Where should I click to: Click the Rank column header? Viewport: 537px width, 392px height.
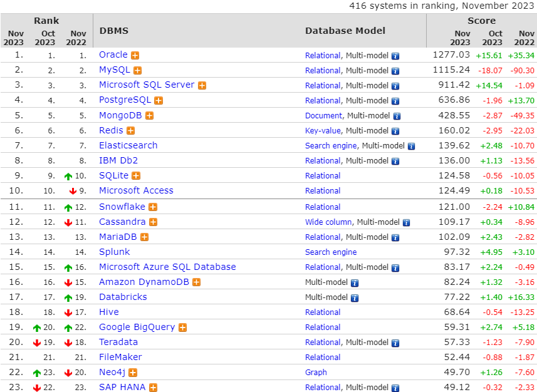46,21
